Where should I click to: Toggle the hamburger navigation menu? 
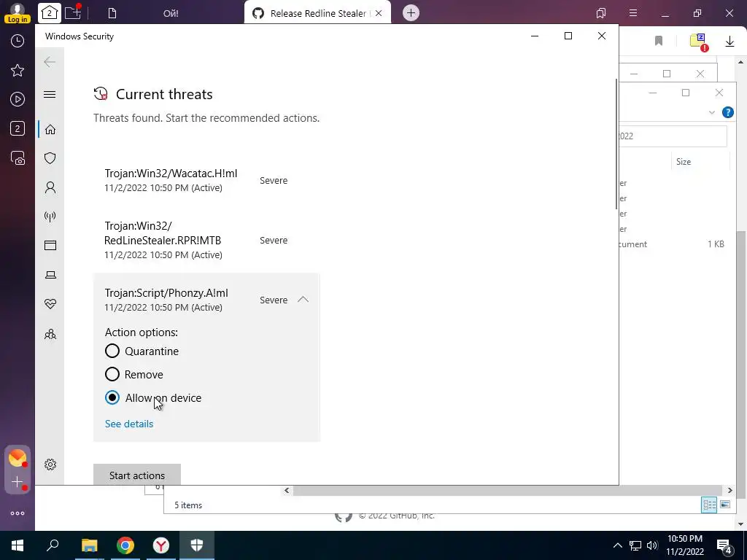(50, 94)
